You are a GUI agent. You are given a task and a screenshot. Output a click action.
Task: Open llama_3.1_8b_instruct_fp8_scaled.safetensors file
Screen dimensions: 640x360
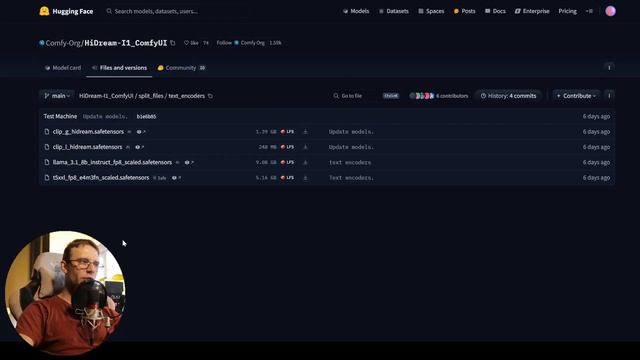click(112, 162)
